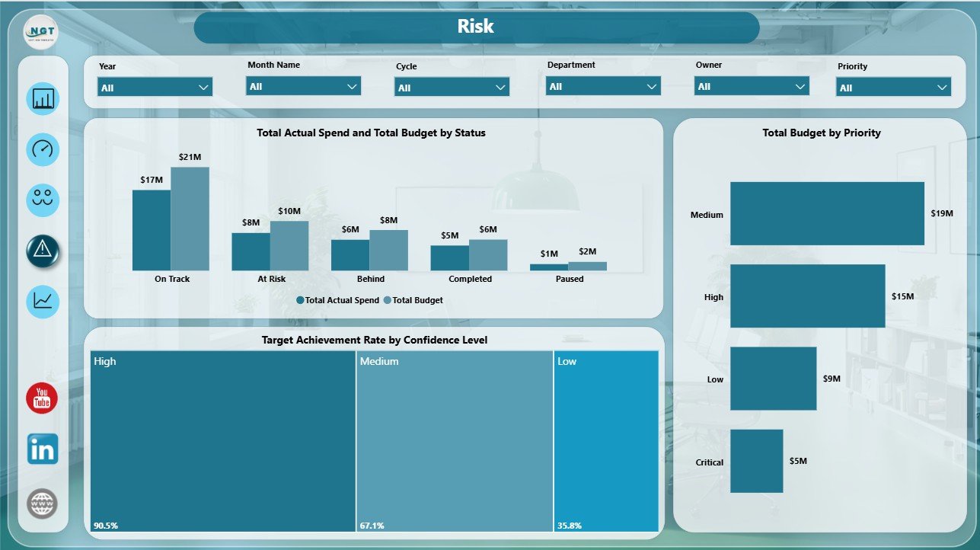The width and height of the screenshot is (980, 550).
Task: Click the 35.8% value in treemap
Action: point(570,526)
